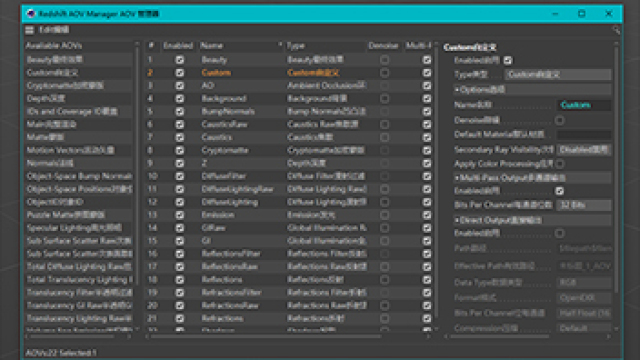
Task: Toggle the Multi-Pass checkbox for the GI row
Action: (x=427, y=241)
